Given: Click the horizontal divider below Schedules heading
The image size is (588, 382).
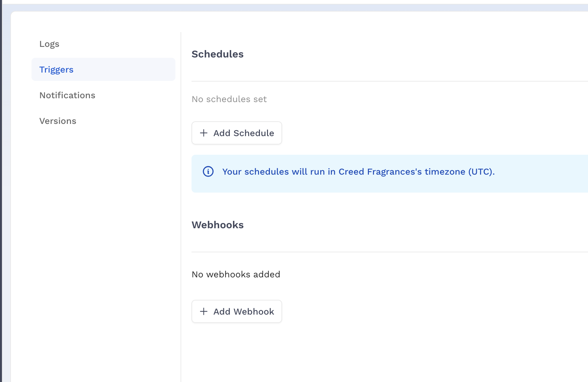Looking at the screenshot, I should tap(386, 81).
